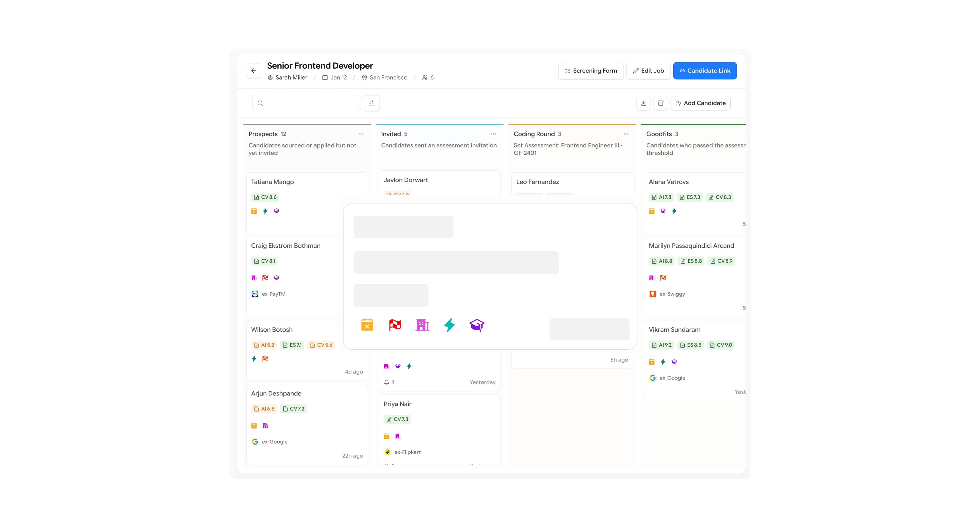The image size is (980, 527).
Task: Open Wilson Botosh candidate card
Action: (307, 350)
